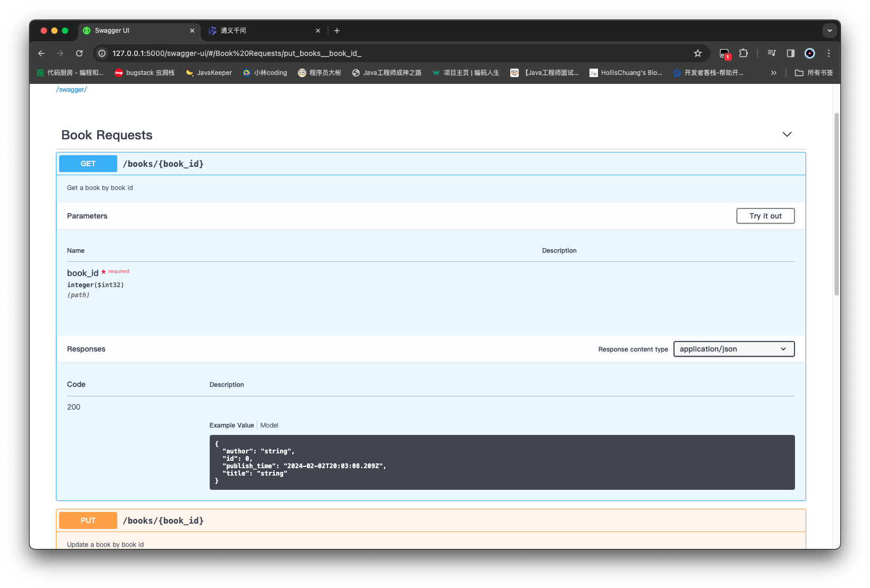This screenshot has width=870, height=588.
Task: Click the Responses section header
Action: click(x=86, y=349)
